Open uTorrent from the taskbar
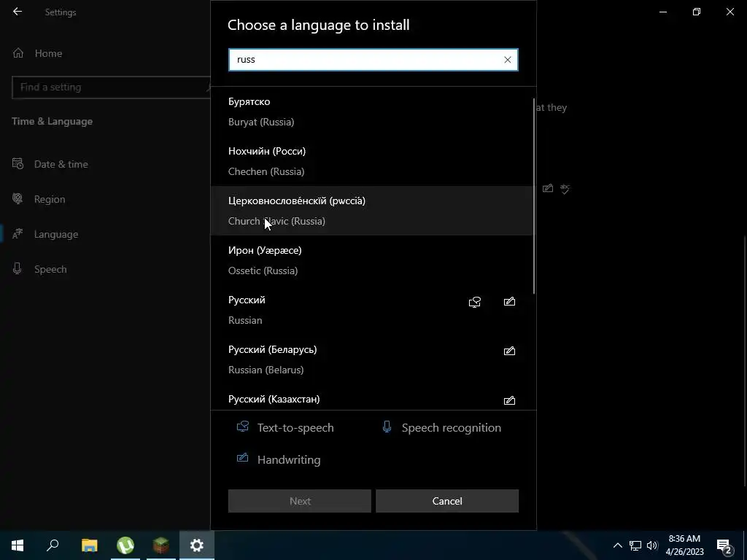This screenshot has width=747, height=560. click(125, 545)
